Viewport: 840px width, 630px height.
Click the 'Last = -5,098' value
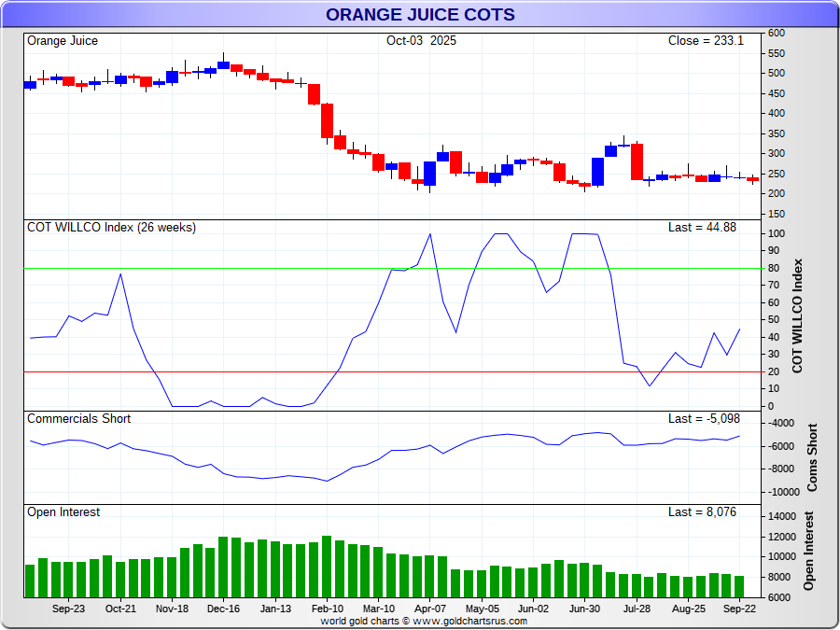pos(706,418)
